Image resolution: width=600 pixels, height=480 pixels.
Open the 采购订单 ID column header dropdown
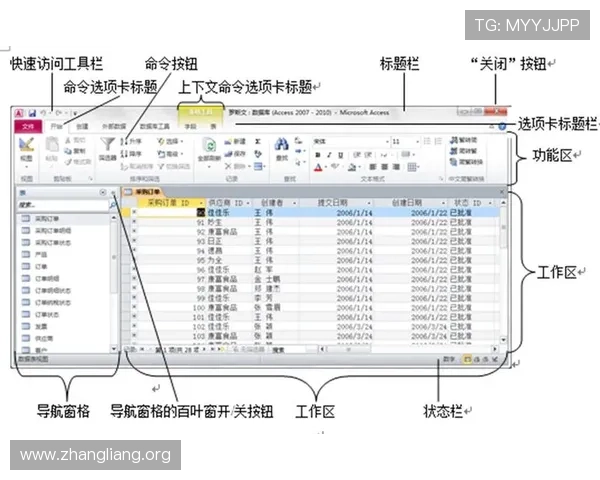pos(201,203)
